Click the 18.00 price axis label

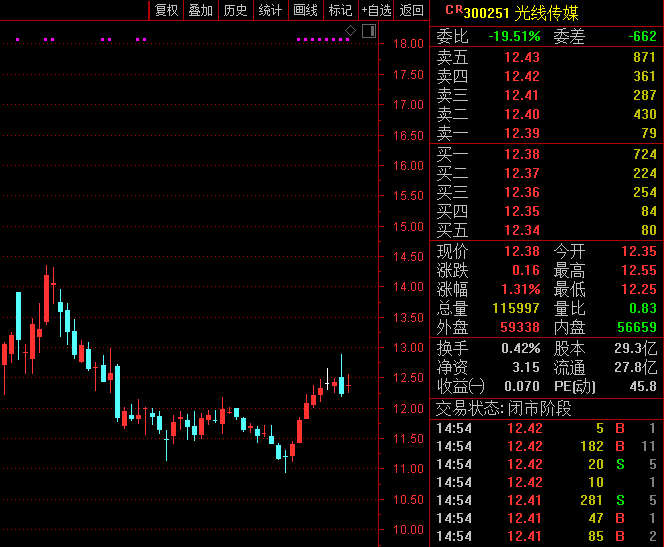tap(407, 44)
